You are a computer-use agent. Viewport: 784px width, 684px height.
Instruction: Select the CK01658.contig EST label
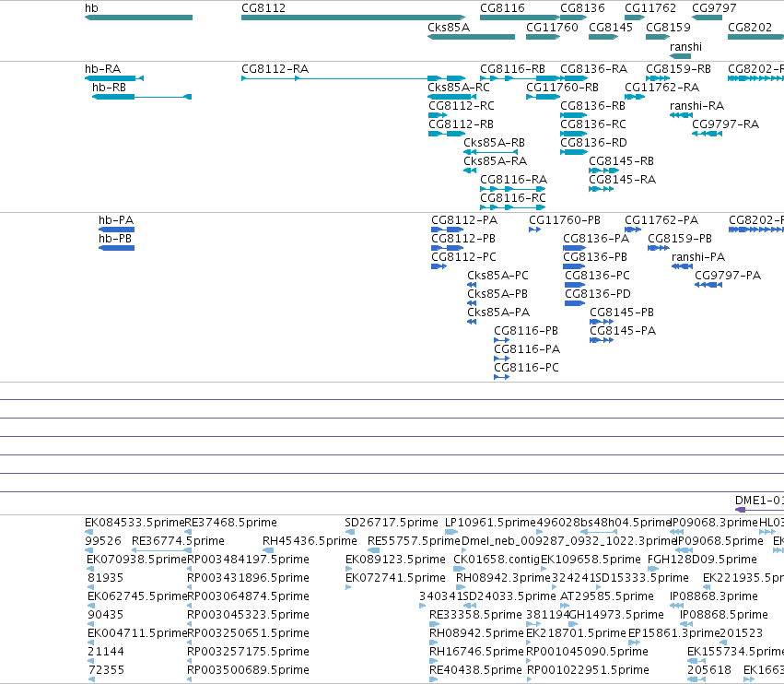497,560
